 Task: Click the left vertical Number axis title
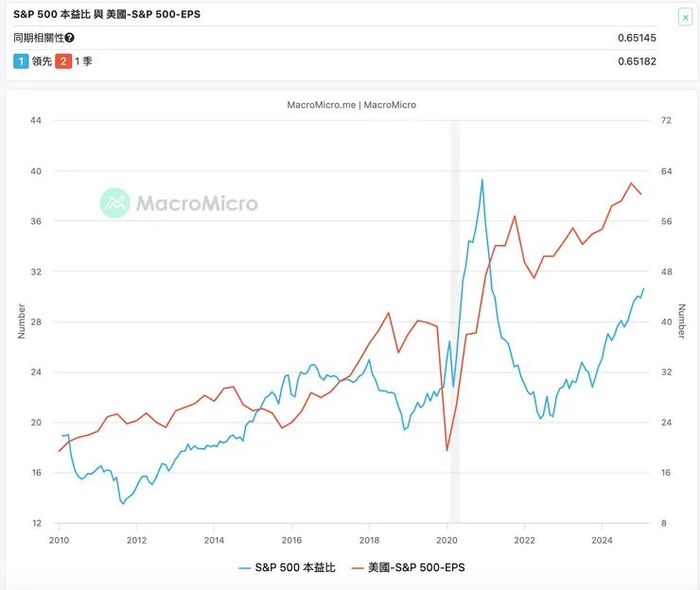click(22, 321)
